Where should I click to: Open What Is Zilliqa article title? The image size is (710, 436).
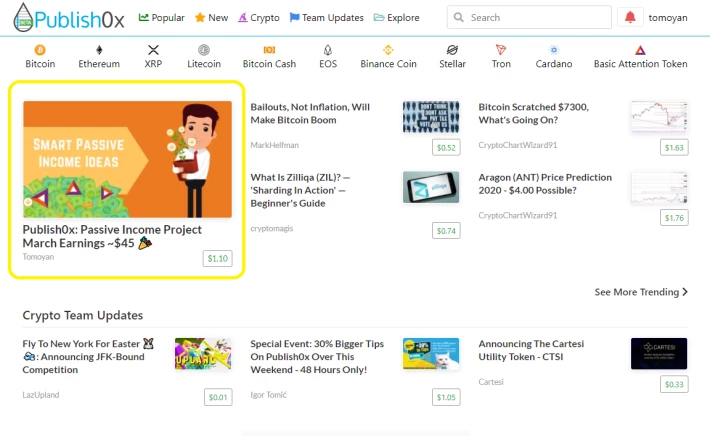(300, 190)
